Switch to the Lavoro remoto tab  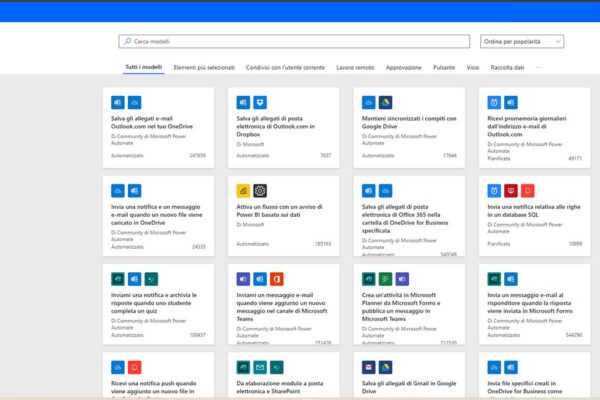355,67
